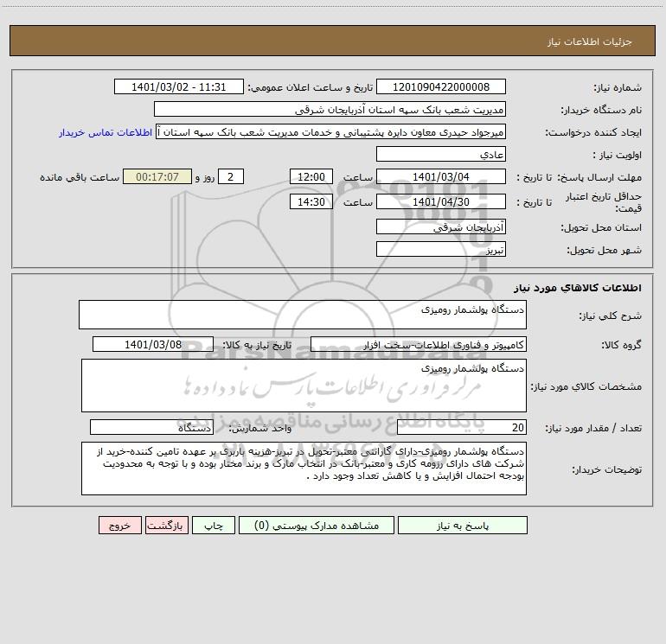Image resolution: width=666 pixels, height=644 pixels.
Task: Click the اطلاعات کالاهای مورد نیاز section heading
Action: tap(578, 288)
